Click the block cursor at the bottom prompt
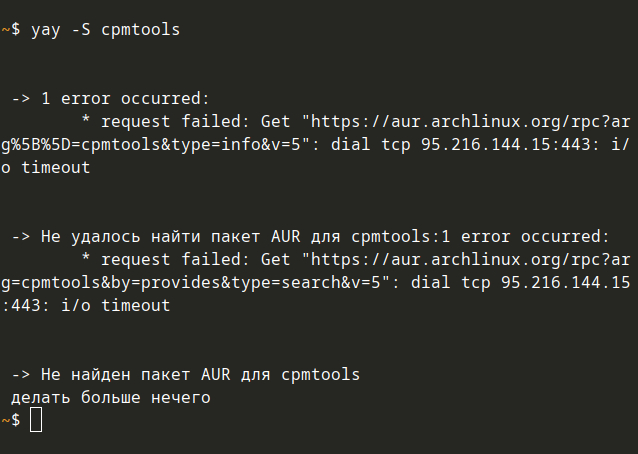Screen dimensions: 638x454 [36, 421]
